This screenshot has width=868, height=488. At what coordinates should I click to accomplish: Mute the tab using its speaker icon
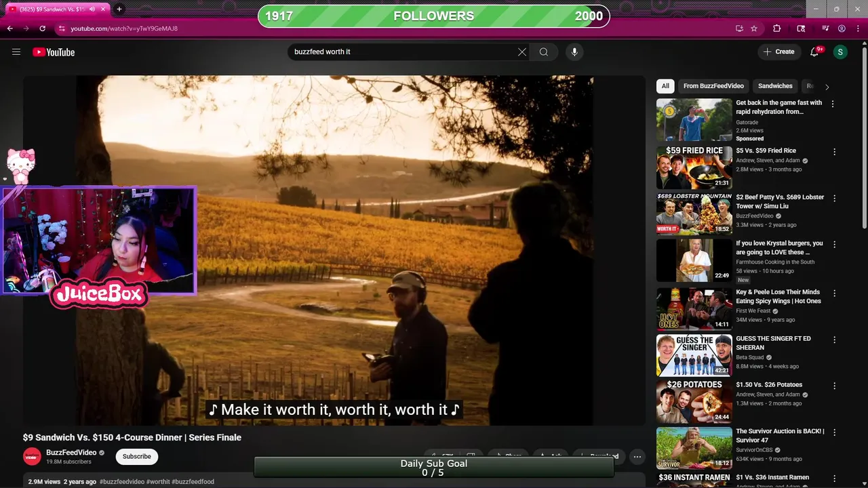click(x=92, y=9)
